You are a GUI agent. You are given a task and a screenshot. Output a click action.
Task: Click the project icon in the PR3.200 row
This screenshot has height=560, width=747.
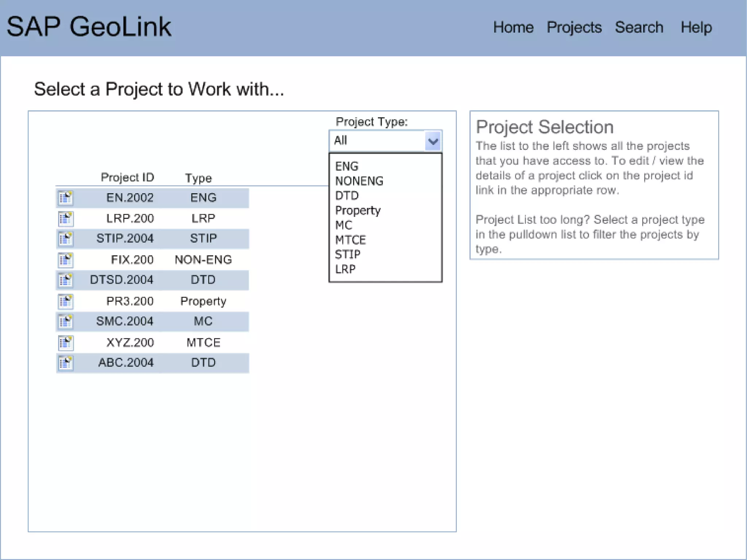(66, 301)
